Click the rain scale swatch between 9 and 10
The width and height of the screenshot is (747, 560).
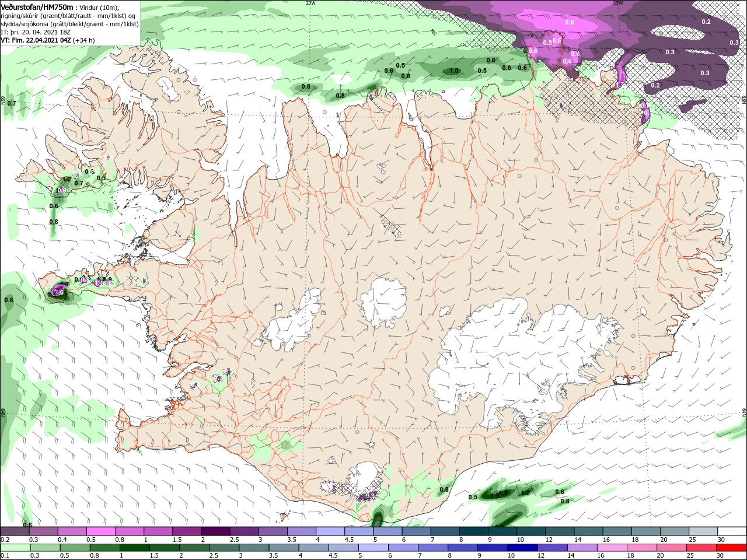click(493, 548)
